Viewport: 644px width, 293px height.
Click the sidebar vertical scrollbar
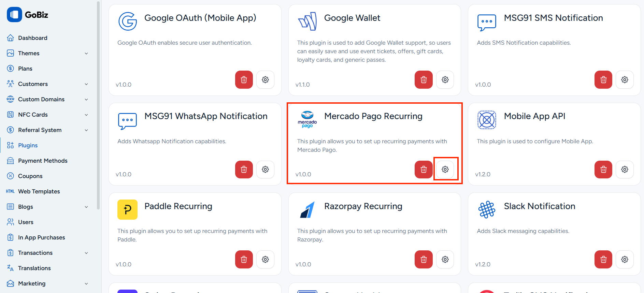(x=98, y=102)
